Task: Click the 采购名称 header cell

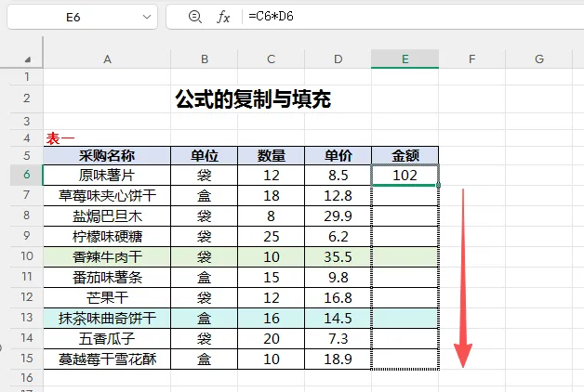Action: coord(107,155)
